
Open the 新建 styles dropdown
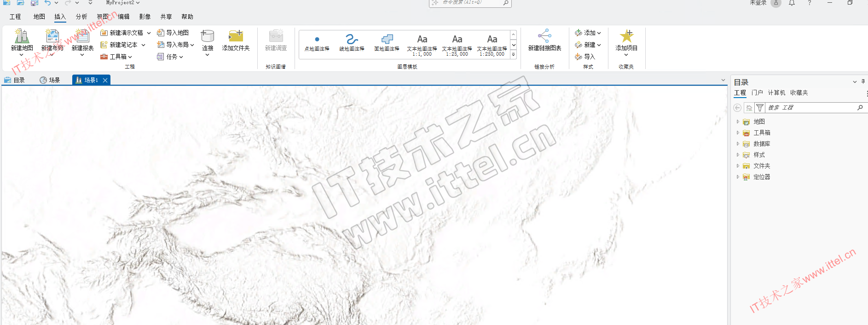[599, 45]
